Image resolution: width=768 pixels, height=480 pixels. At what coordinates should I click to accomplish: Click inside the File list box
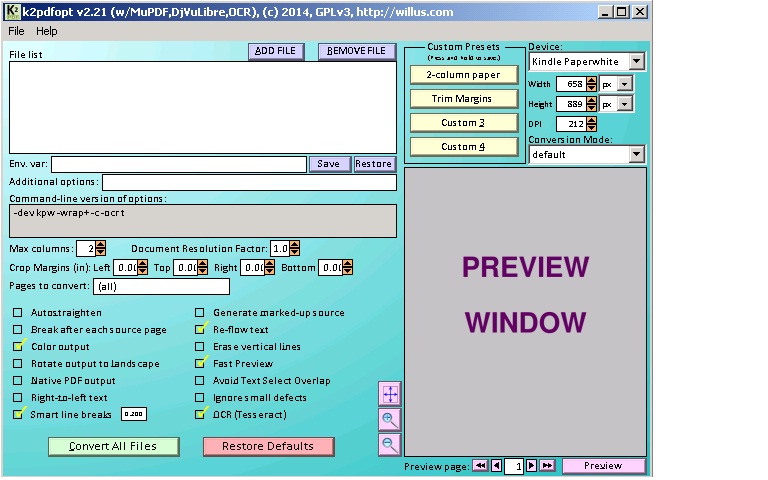coord(203,107)
